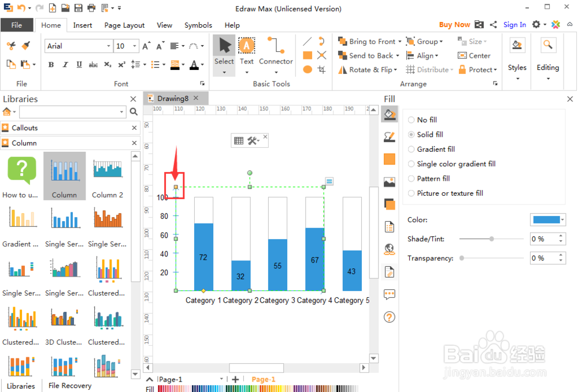Select the Line drawing tool
The image size is (578, 392).
click(x=307, y=41)
